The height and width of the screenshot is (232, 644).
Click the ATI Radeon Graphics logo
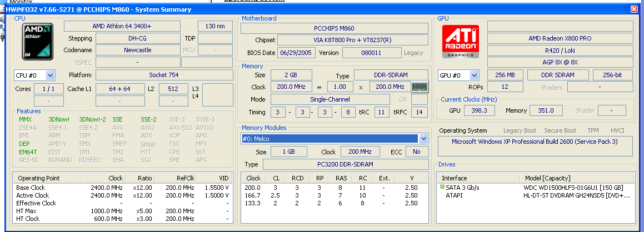[x=460, y=42]
